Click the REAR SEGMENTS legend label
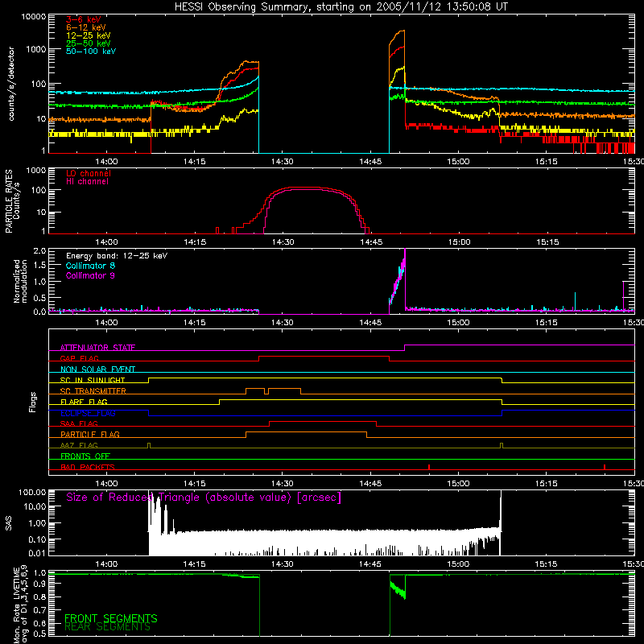The height and width of the screenshot is (644, 644). click(107, 627)
